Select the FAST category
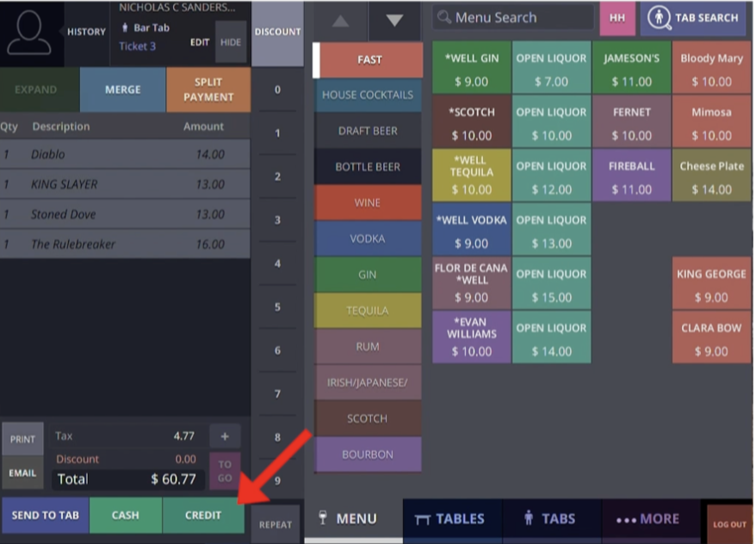Image resolution: width=756 pixels, height=544 pixels. tap(369, 59)
